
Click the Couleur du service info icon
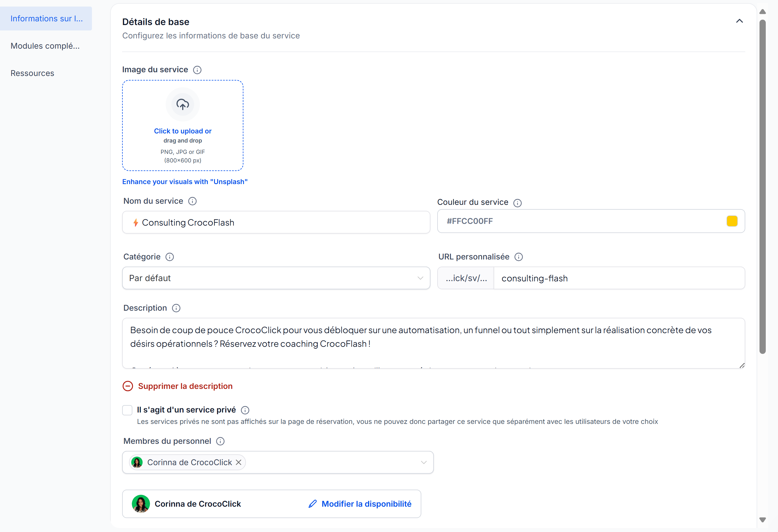click(518, 203)
